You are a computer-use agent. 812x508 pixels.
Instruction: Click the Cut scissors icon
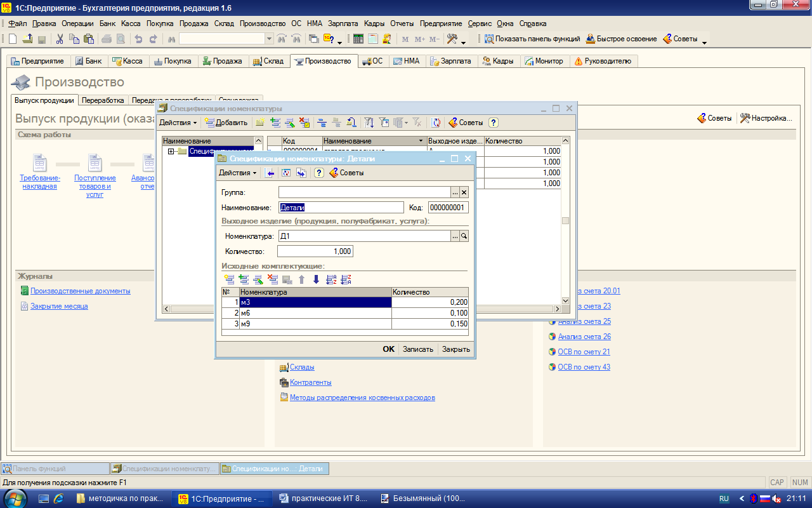(60, 39)
